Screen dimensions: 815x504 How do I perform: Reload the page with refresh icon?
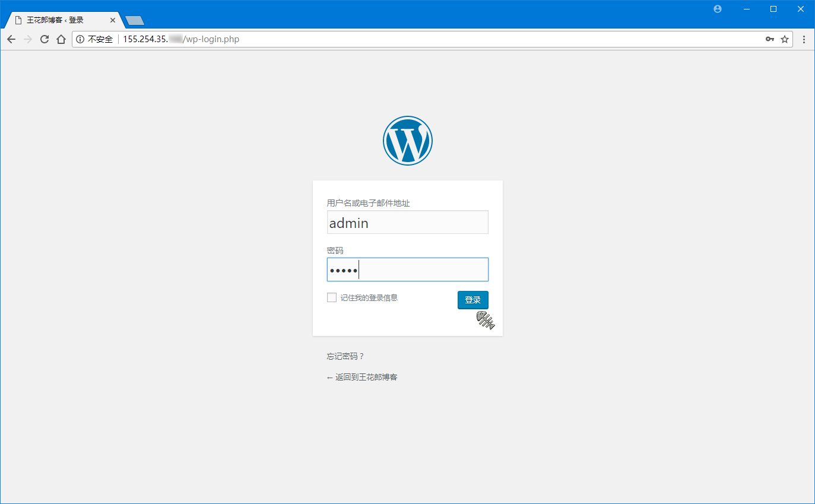(x=44, y=39)
